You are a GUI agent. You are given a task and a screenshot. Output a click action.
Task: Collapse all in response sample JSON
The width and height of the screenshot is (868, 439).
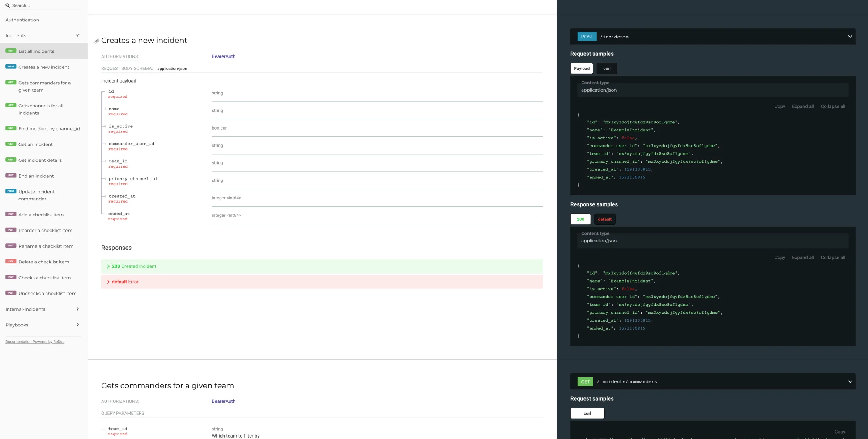pyautogui.click(x=833, y=257)
